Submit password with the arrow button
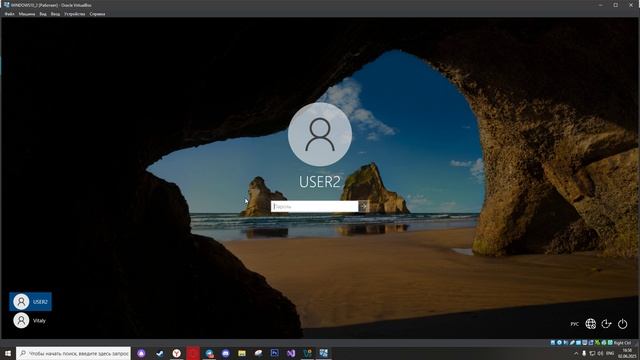The width and height of the screenshot is (640, 360). pyautogui.click(x=364, y=207)
